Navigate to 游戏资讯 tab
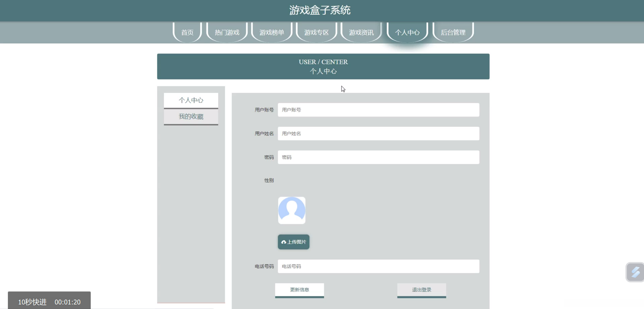 click(361, 32)
